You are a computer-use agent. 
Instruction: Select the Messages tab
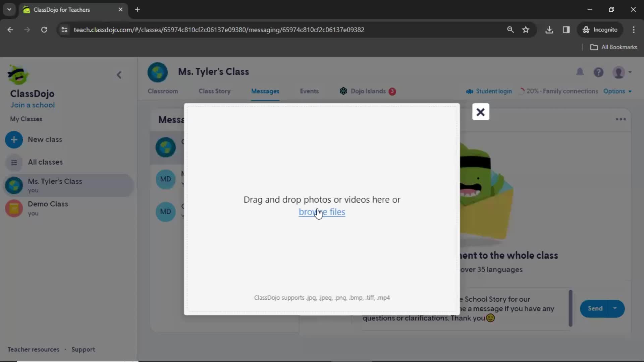pos(265,91)
